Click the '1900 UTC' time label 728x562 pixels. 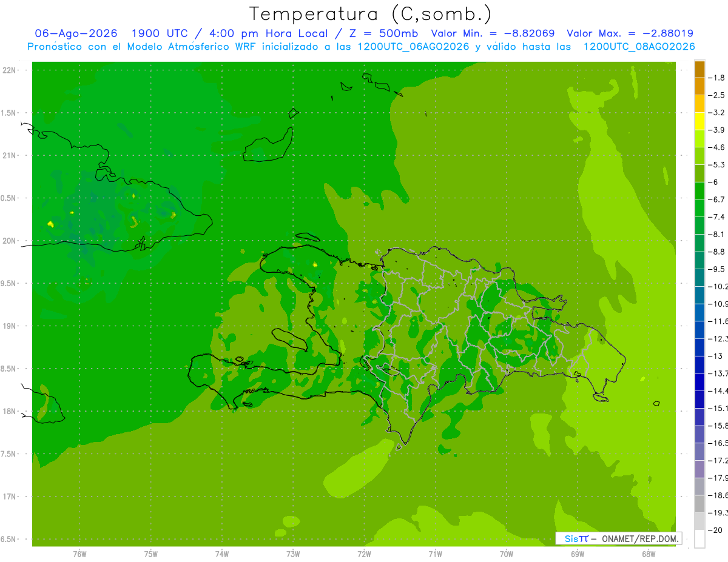(x=160, y=33)
